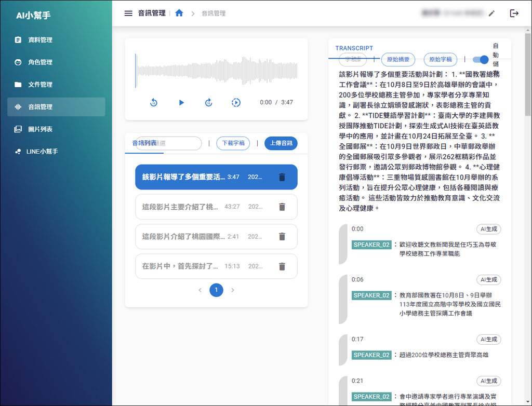Screen dimensions: 532x406
Task: Toggle the 自動儲存 switch in the transcript panel
Action: [x=480, y=60]
